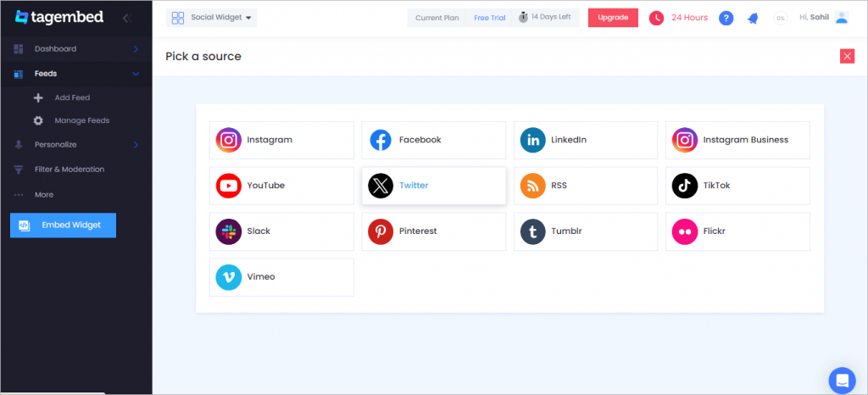868x395 pixels.
Task: Open Filter & Moderation menu item
Action: pyautogui.click(x=75, y=170)
